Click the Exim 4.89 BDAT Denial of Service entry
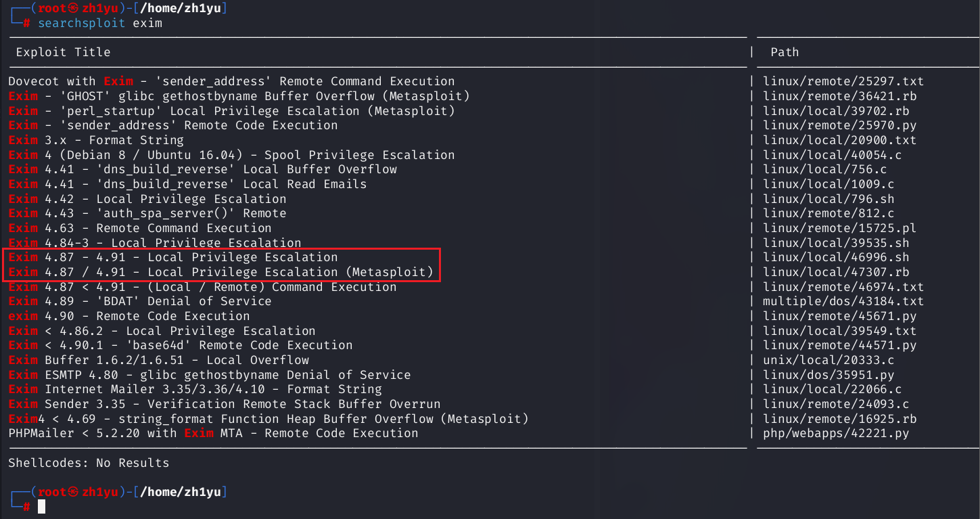 pyautogui.click(x=139, y=301)
